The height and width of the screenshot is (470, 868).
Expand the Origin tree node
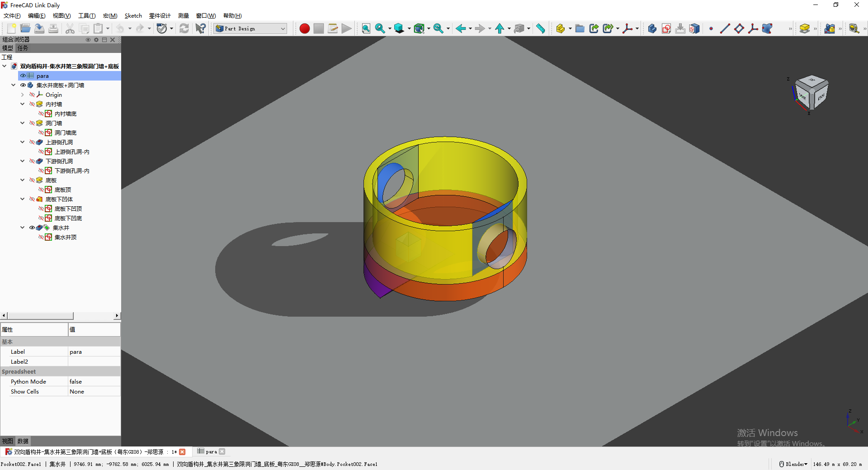click(x=23, y=95)
